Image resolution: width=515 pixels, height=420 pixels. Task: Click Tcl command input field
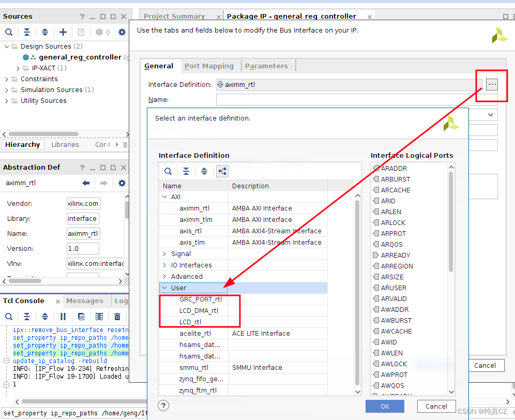point(75,413)
